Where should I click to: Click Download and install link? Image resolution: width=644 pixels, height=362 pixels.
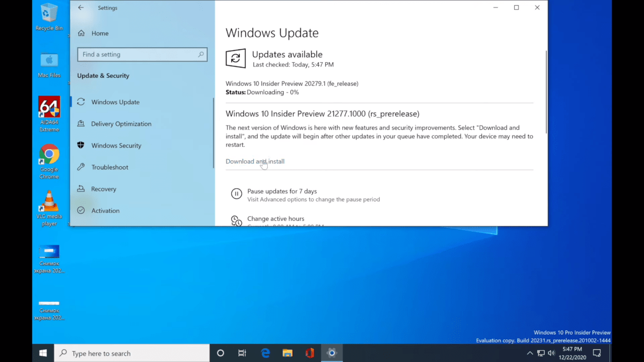pos(255,161)
